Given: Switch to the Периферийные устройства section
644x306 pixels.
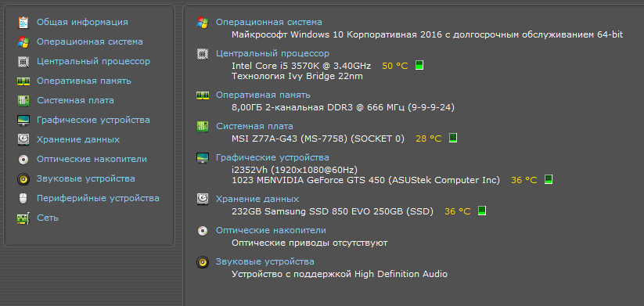Looking at the screenshot, I should 98,198.
